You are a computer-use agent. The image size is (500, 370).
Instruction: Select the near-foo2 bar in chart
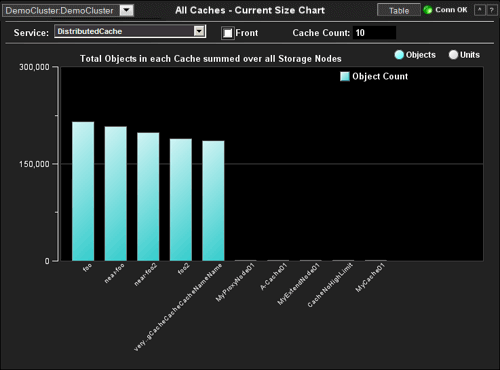pos(148,197)
